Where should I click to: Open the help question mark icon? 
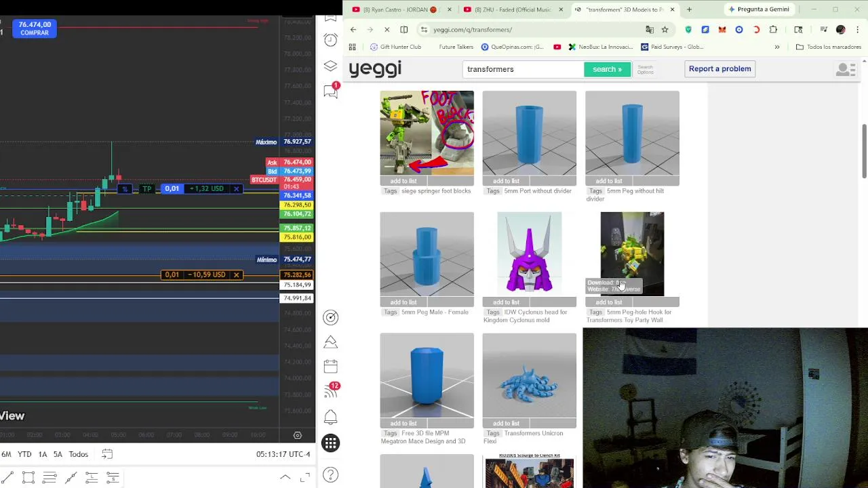(x=330, y=474)
